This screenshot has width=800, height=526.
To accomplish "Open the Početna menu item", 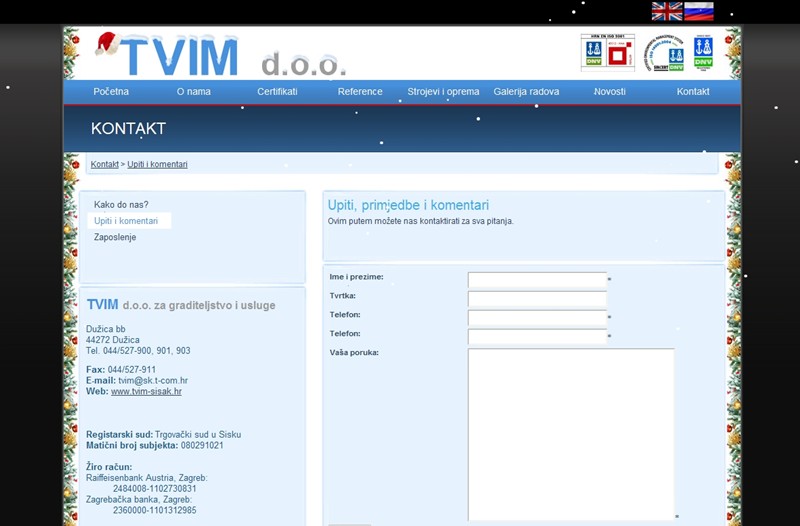I will 111,92.
